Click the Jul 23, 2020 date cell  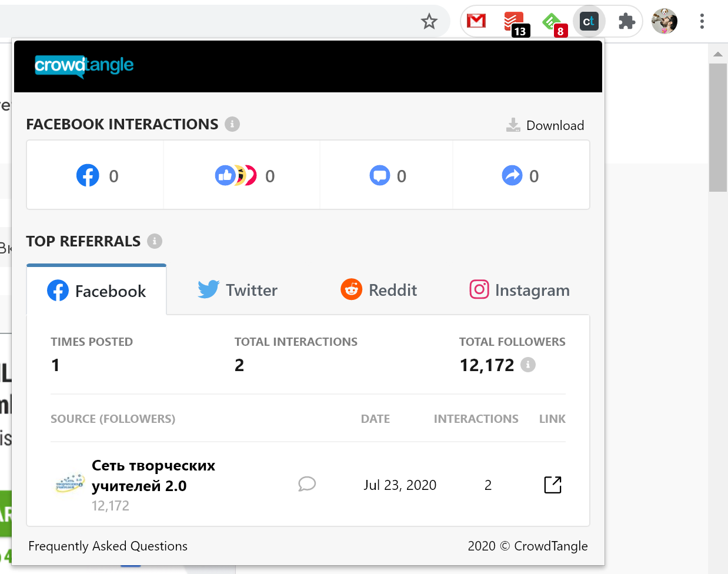point(400,485)
